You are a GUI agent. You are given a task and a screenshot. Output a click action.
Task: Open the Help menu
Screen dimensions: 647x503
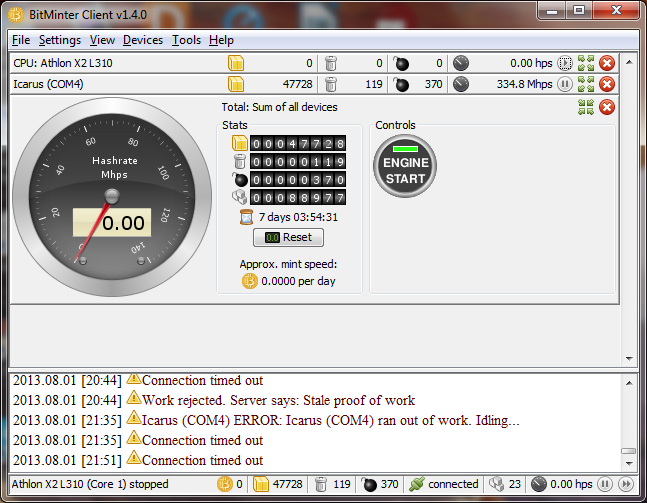click(221, 40)
